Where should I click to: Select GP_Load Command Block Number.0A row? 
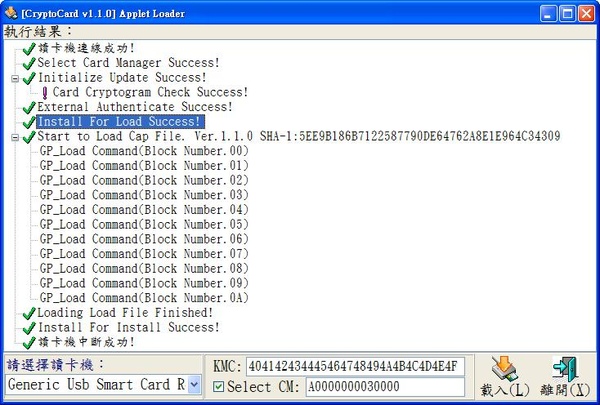point(144,298)
